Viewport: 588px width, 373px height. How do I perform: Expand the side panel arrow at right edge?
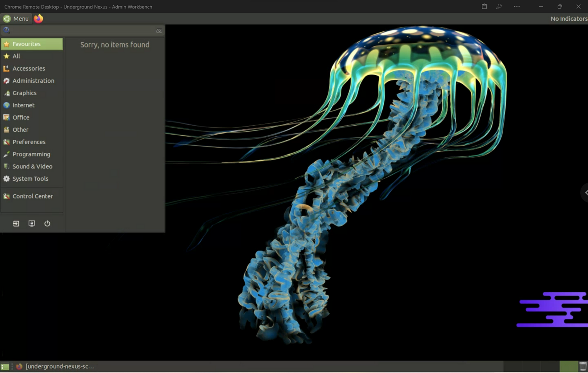tap(585, 192)
